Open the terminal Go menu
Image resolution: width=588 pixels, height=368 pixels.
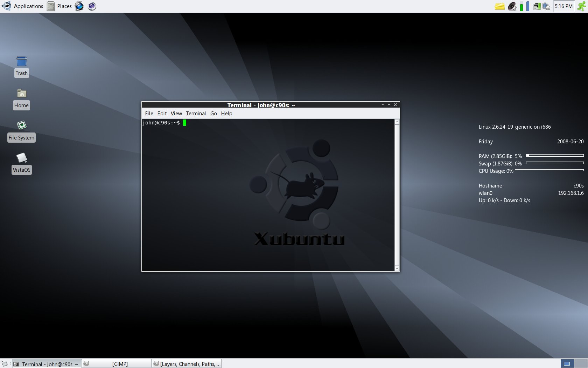pyautogui.click(x=213, y=114)
